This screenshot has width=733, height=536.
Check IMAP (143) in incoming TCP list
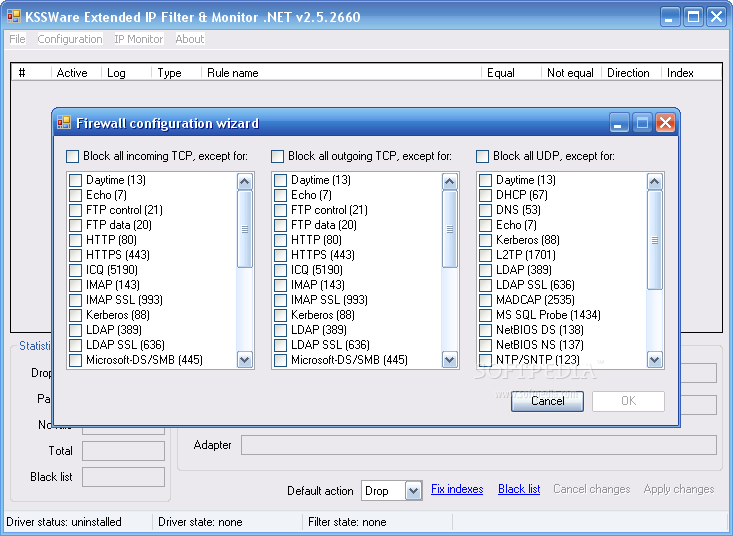(x=75, y=285)
